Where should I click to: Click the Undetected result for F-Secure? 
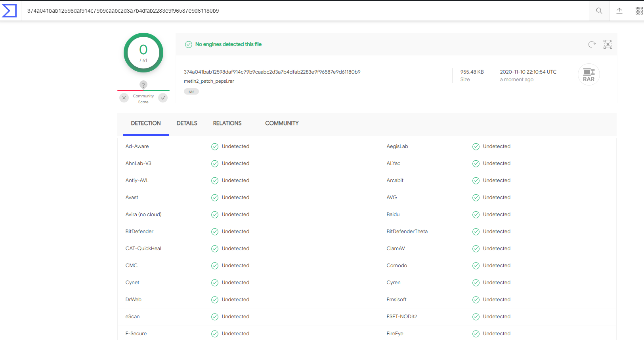pos(235,334)
